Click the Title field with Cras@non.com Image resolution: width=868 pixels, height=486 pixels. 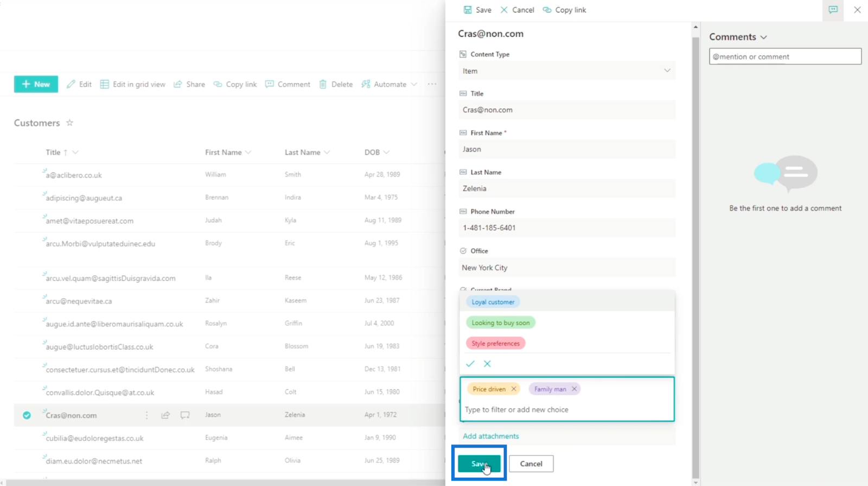[x=567, y=110]
